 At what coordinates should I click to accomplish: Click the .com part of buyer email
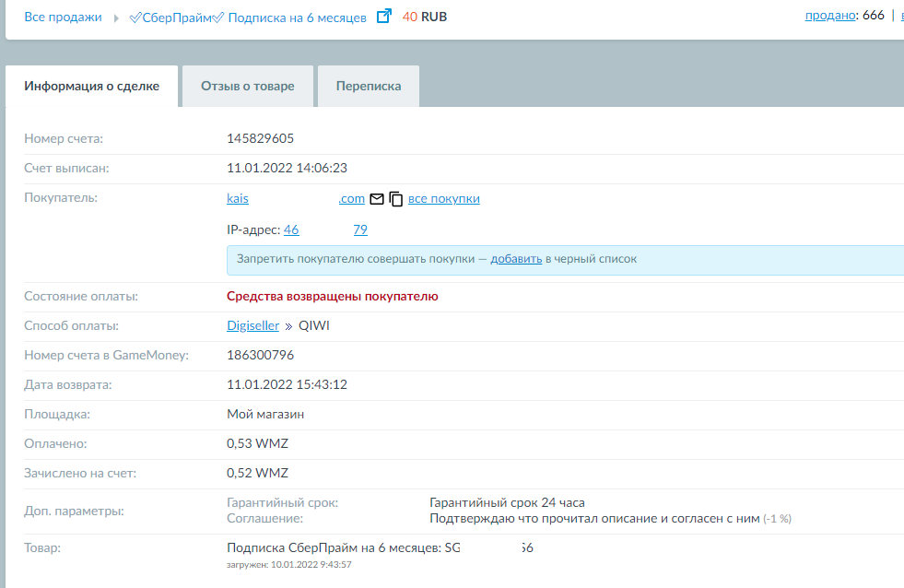[352, 198]
